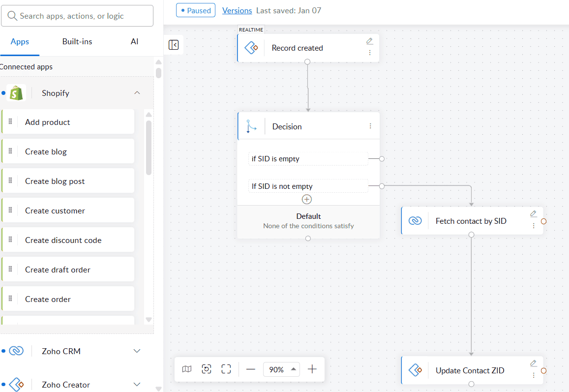This screenshot has width=569, height=392.
Task: Click the search magnifier icon
Action: (12, 16)
